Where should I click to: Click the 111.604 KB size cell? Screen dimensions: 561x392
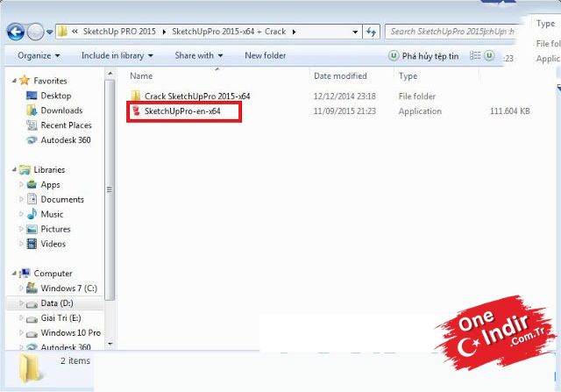tap(510, 111)
